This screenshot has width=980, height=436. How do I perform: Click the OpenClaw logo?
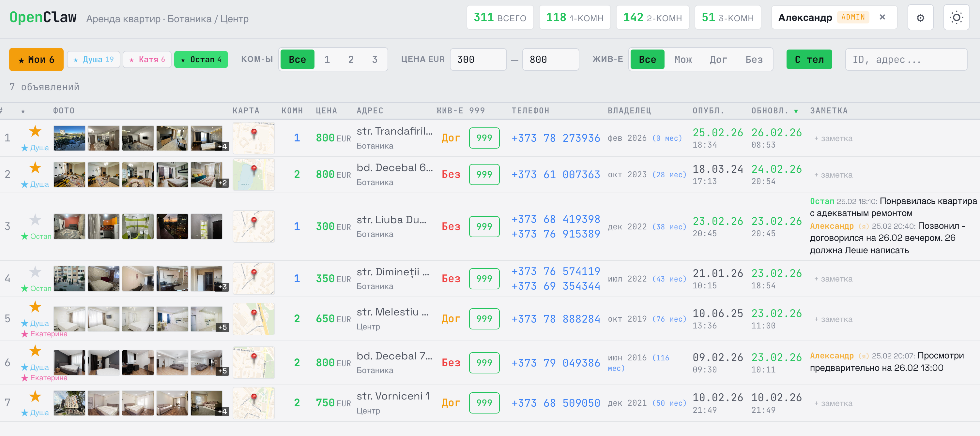(x=43, y=17)
